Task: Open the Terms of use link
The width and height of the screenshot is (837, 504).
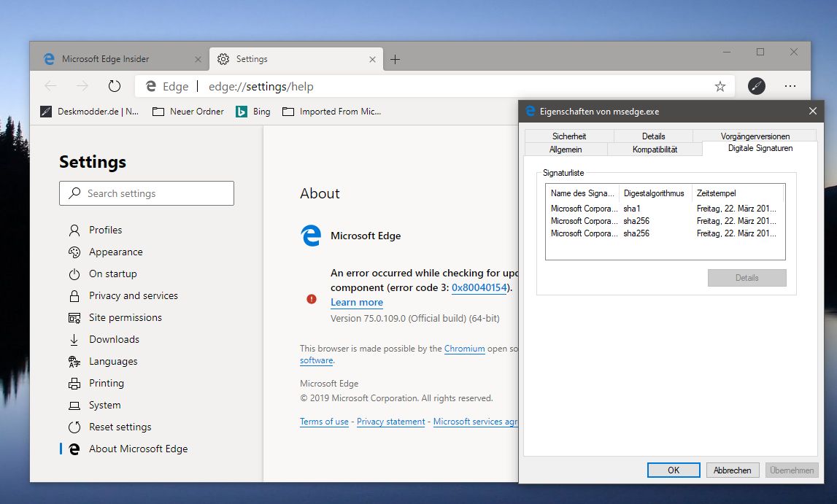Action: click(x=324, y=422)
